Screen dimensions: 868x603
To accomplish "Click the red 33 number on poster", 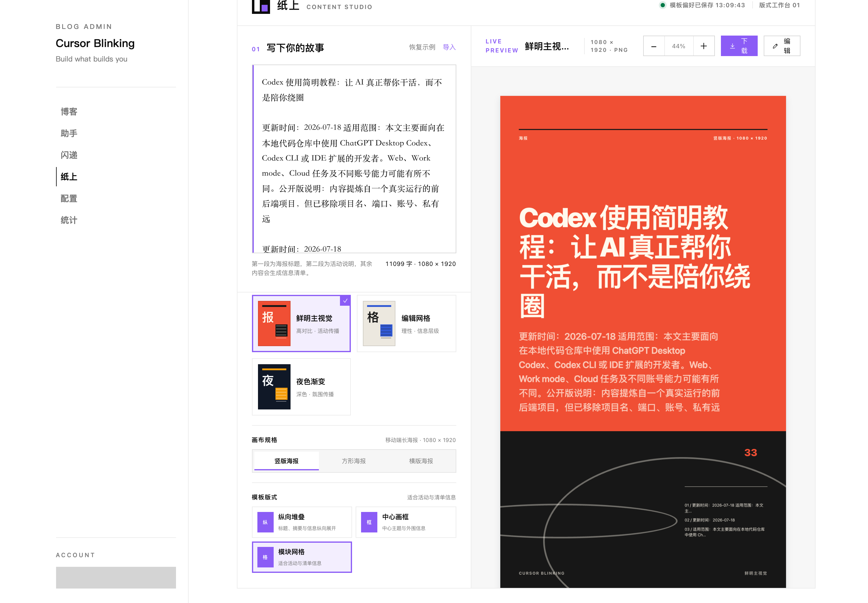I will point(750,453).
